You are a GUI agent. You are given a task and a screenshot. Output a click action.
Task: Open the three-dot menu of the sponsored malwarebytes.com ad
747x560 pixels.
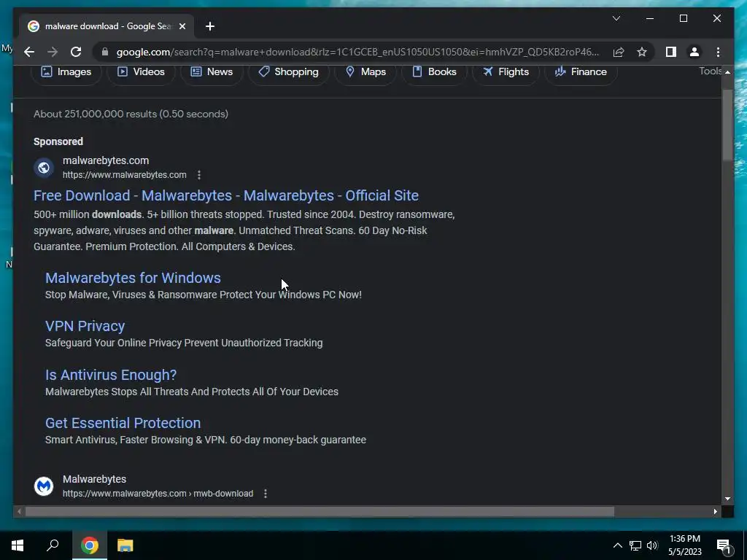click(199, 175)
